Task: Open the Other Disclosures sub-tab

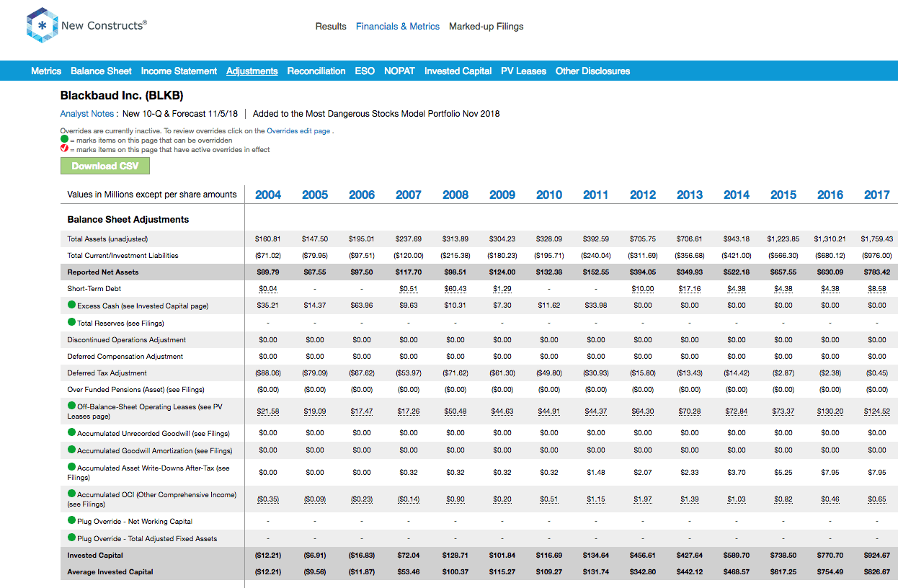Action: (x=592, y=71)
